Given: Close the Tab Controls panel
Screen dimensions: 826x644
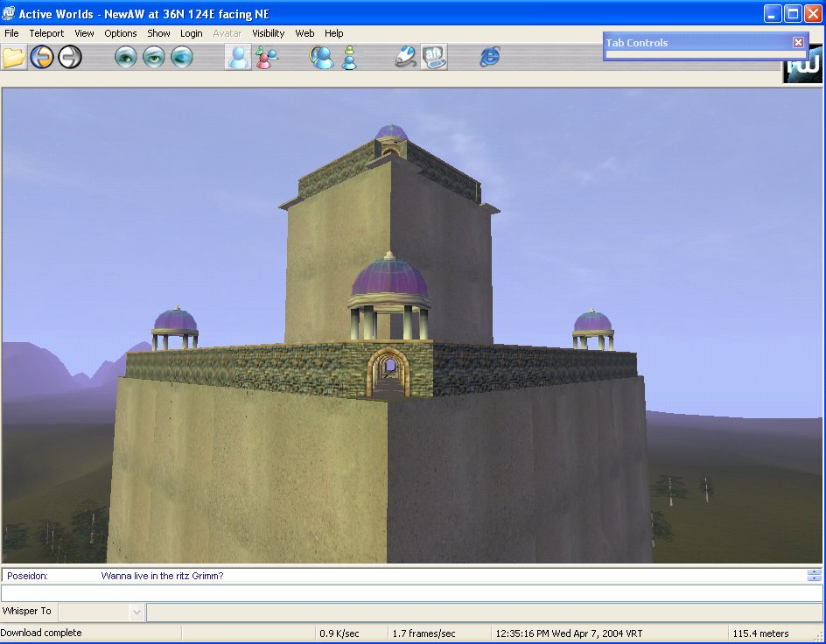Looking at the screenshot, I should (798, 43).
